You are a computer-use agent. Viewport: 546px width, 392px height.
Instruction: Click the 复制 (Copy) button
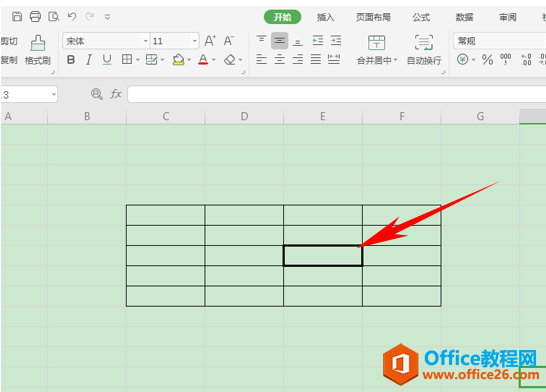click(9, 60)
